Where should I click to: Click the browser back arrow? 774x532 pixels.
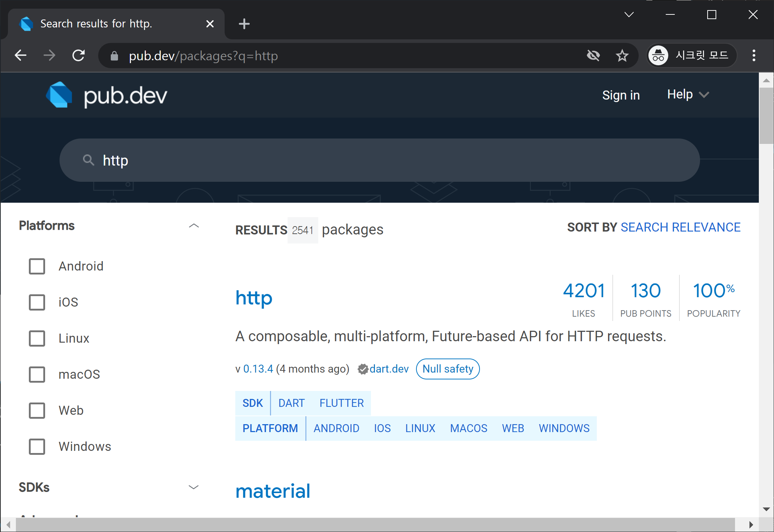[21, 56]
